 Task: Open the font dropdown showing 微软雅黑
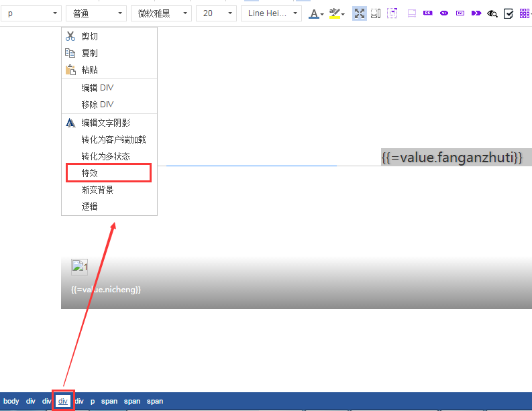[x=161, y=13]
